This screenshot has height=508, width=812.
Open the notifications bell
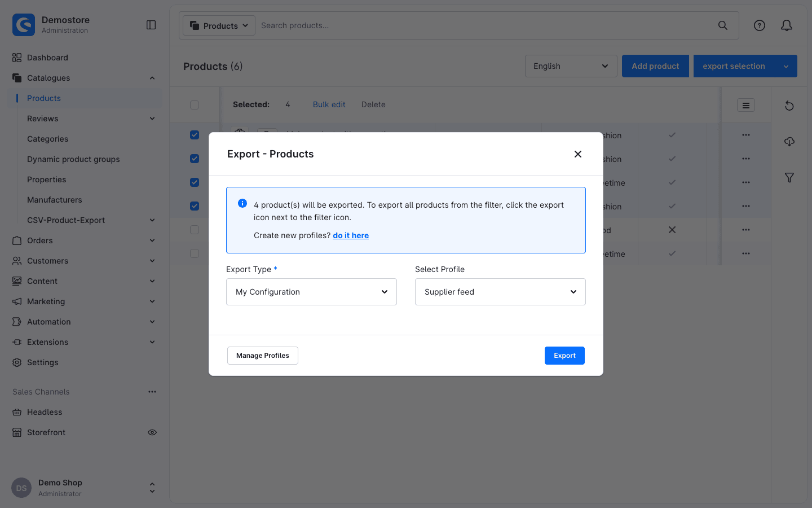tap(787, 25)
